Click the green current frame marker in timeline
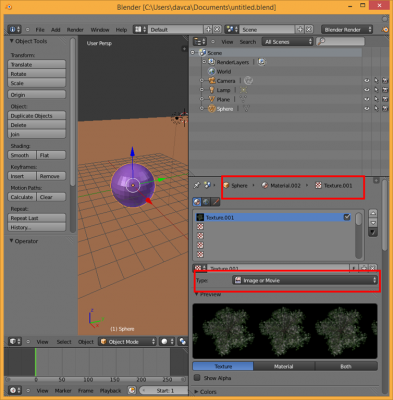Image resolution: width=393 pixels, height=400 pixels. pyautogui.click(x=36, y=362)
